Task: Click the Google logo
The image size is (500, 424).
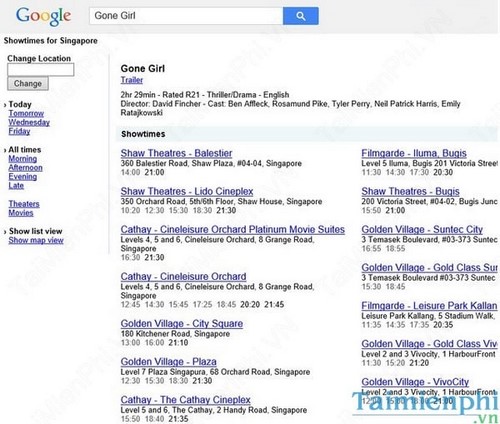Action: click(x=43, y=16)
